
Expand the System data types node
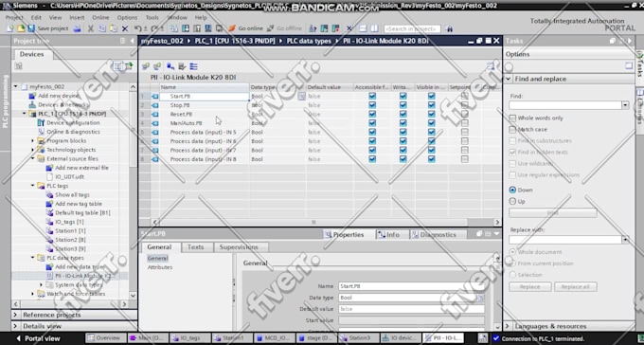[41, 285]
